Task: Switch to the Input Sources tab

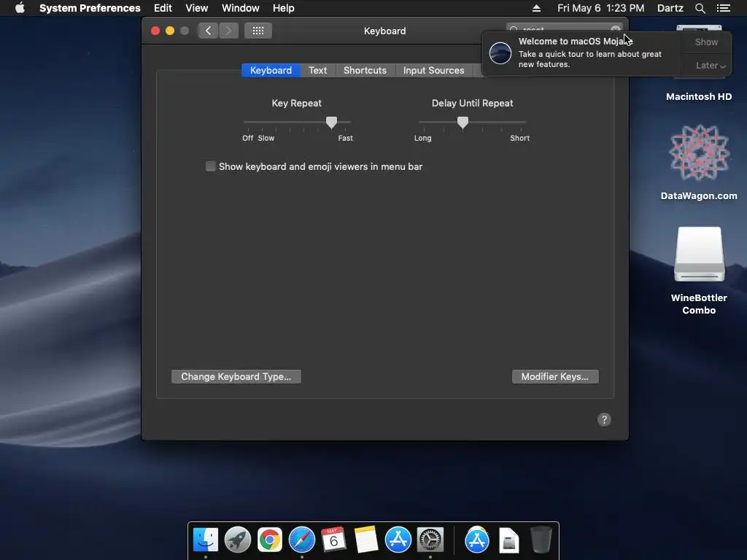Action: [x=433, y=70]
